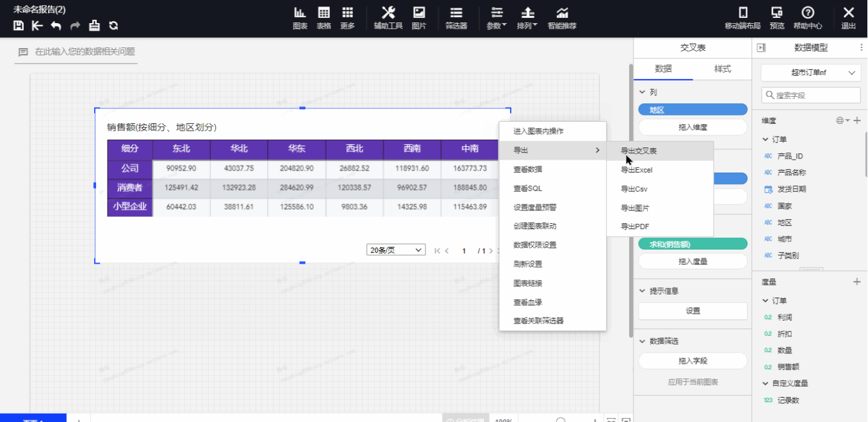
Task: Open the 辅助工具 tools icon
Action: [388, 18]
